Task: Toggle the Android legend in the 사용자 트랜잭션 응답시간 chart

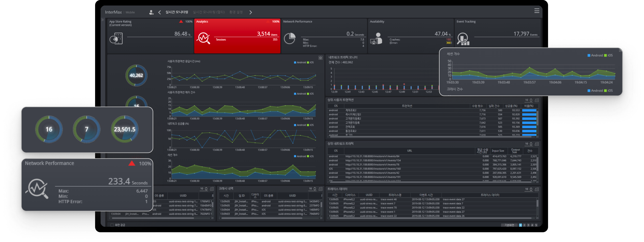Action: [x=300, y=63]
